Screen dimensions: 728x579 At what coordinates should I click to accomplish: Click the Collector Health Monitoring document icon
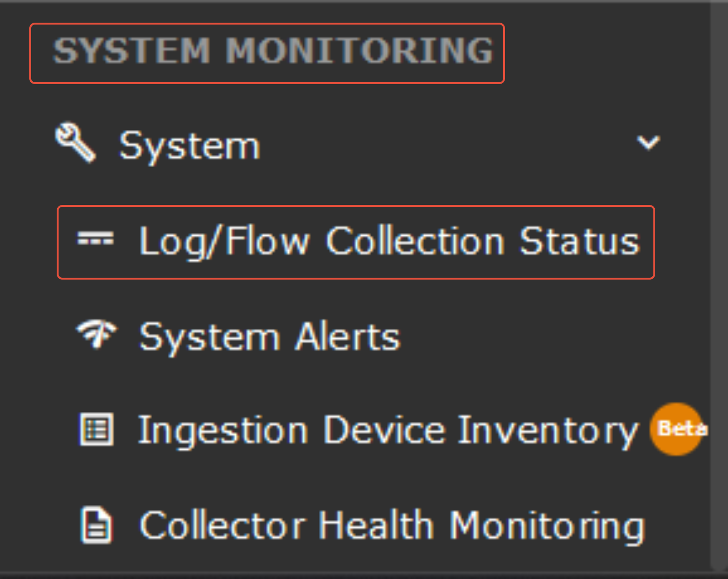(x=96, y=525)
